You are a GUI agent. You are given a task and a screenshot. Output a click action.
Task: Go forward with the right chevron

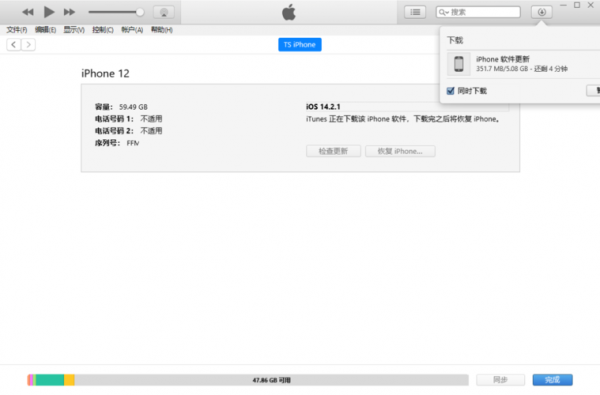tap(28, 45)
